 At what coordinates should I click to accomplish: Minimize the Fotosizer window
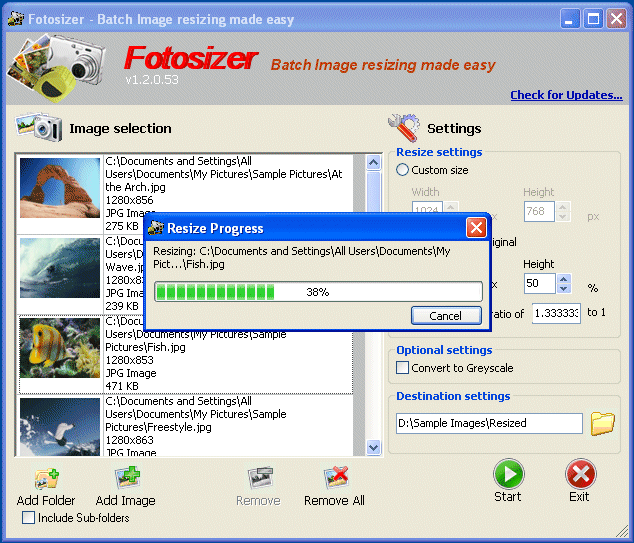(x=571, y=19)
